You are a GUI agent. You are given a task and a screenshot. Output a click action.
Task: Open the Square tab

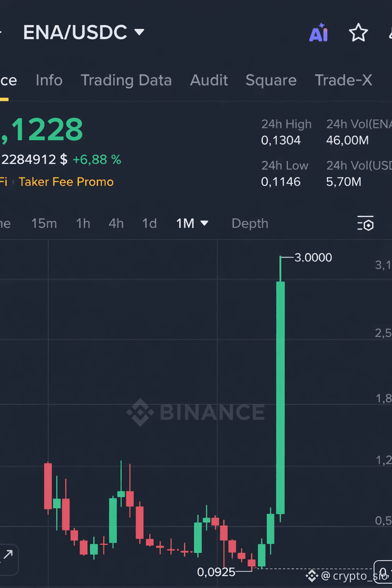271,80
